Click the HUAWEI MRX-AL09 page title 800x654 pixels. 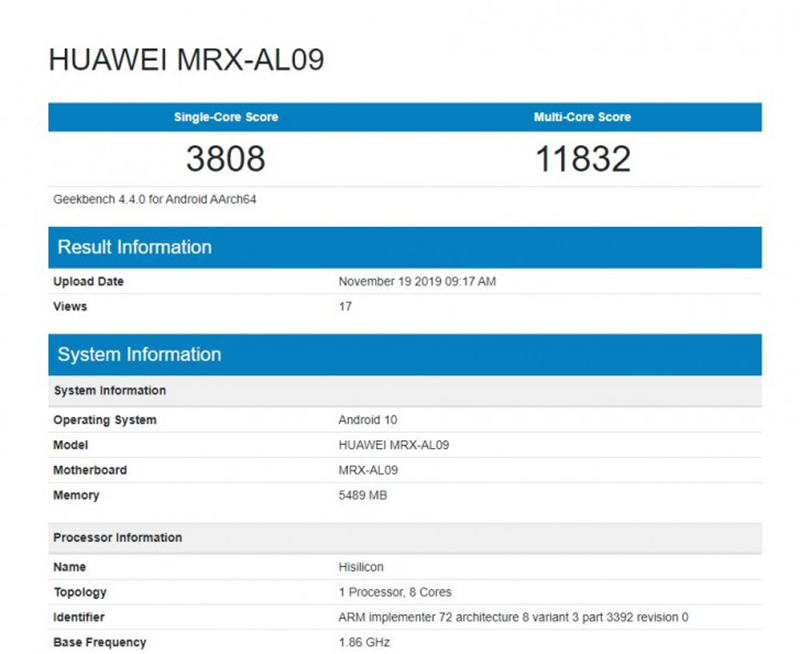coord(186,60)
